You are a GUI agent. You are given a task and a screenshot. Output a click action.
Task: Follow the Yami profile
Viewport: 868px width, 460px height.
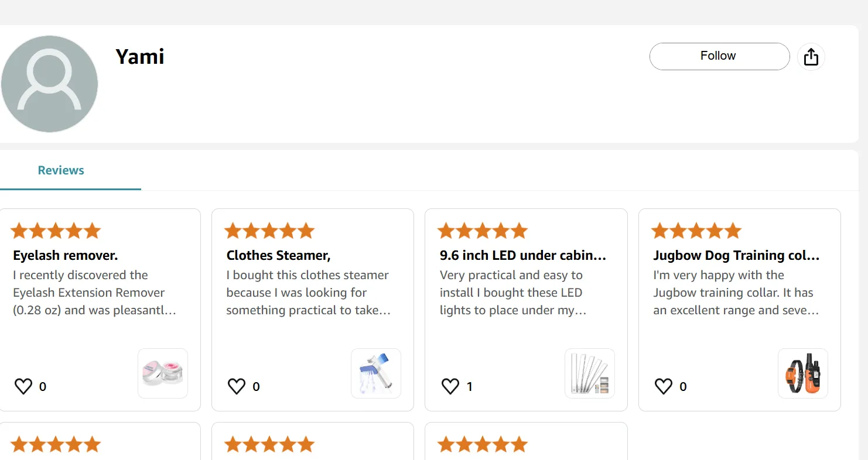(719, 56)
